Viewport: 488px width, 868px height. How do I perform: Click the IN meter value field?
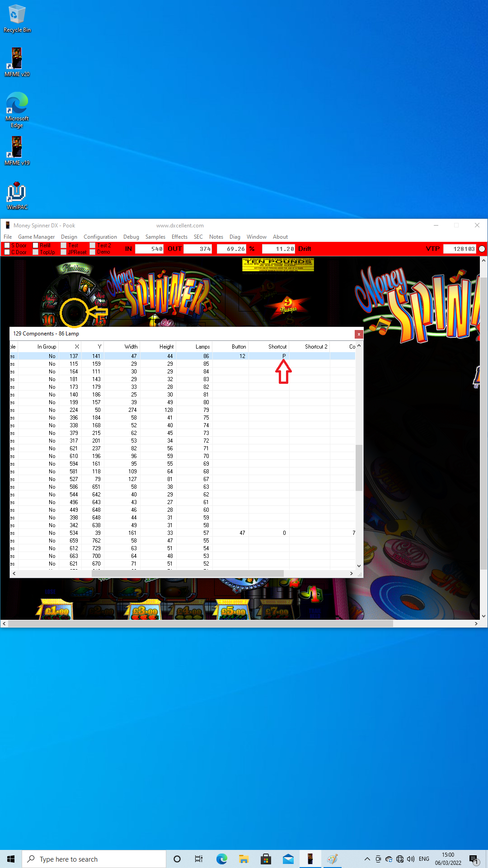coord(150,249)
